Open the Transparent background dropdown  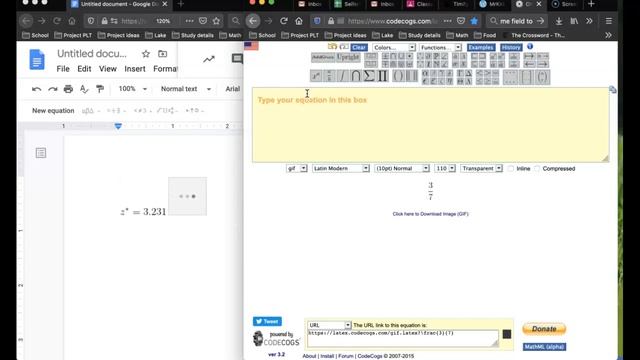[481, 168]
